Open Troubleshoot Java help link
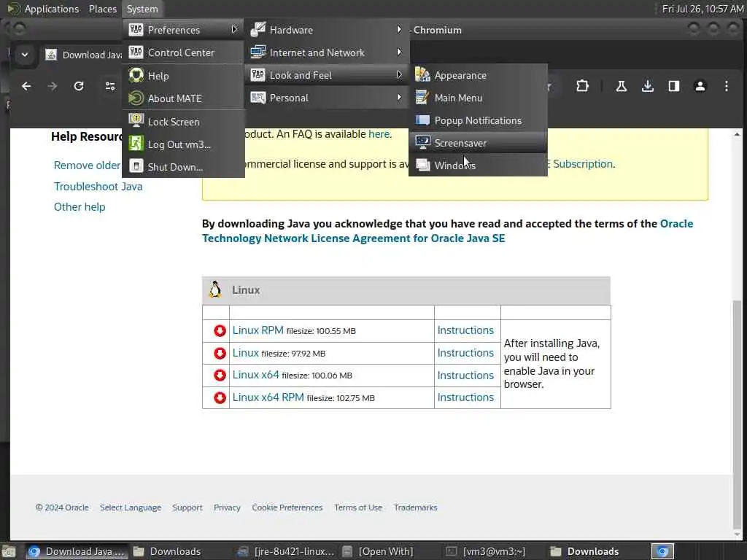Image resolution: width=747 pixels, height=560 pixels. coord(98,186)
